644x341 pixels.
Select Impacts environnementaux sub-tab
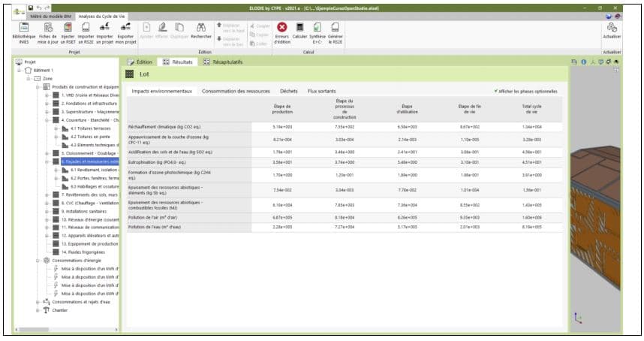tap(162, 91)
